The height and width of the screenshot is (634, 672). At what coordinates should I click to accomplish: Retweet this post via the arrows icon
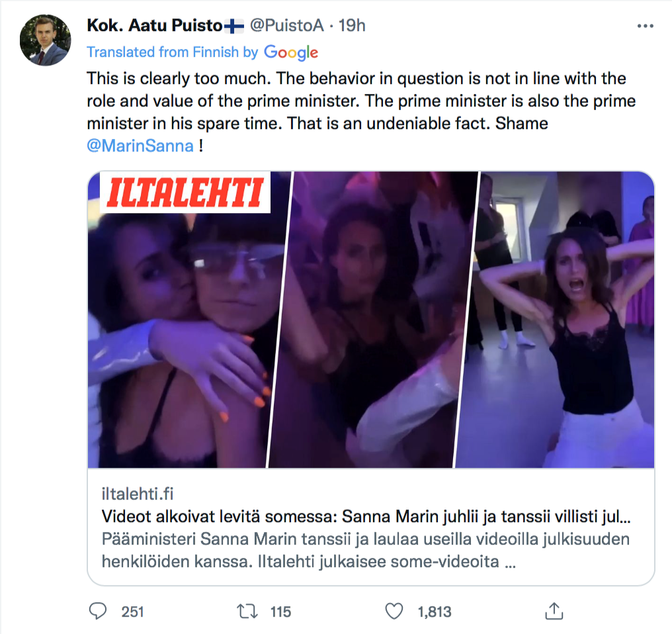coord(247,611)
